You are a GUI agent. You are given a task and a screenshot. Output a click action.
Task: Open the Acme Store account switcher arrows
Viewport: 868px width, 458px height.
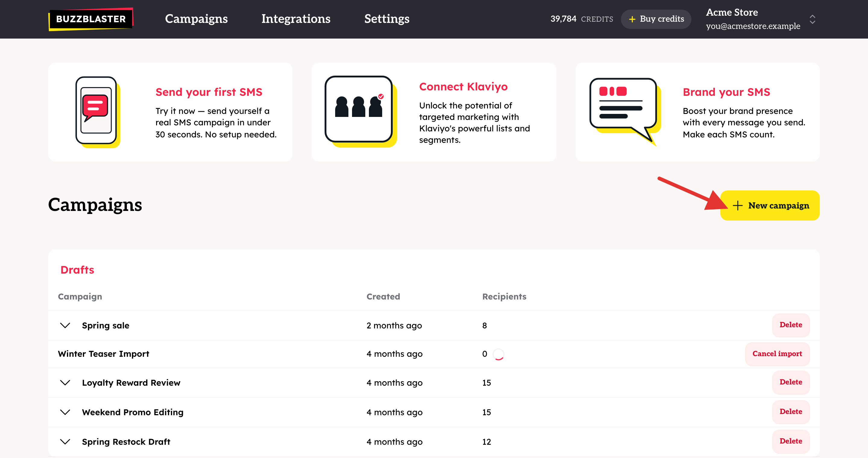click(x=813, y=19)
